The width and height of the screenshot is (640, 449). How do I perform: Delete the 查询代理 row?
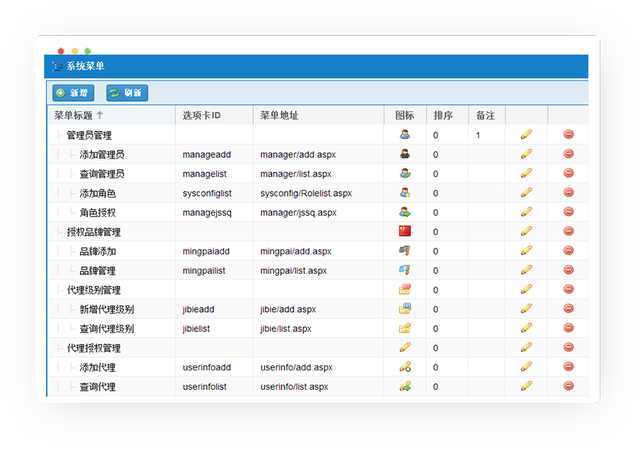tap(568, 386)
